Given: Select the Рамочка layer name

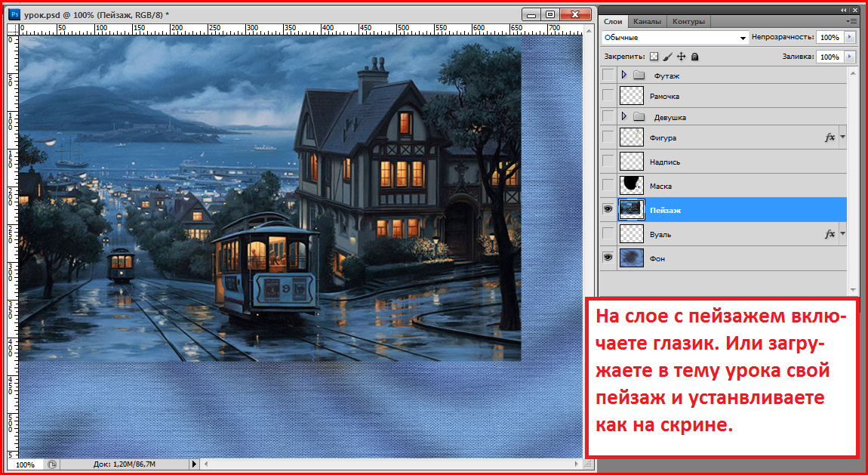Looking at the screenshot, I should tap(664, 97).
